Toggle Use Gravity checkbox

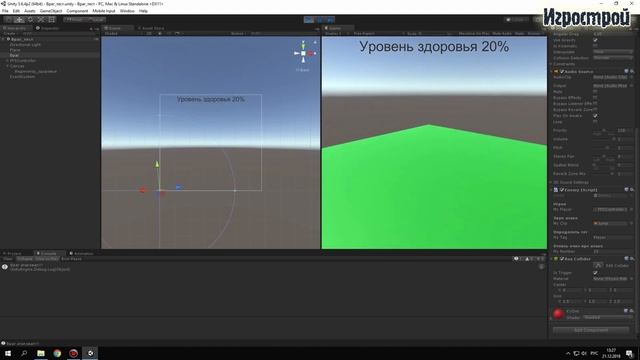[595, 40]
